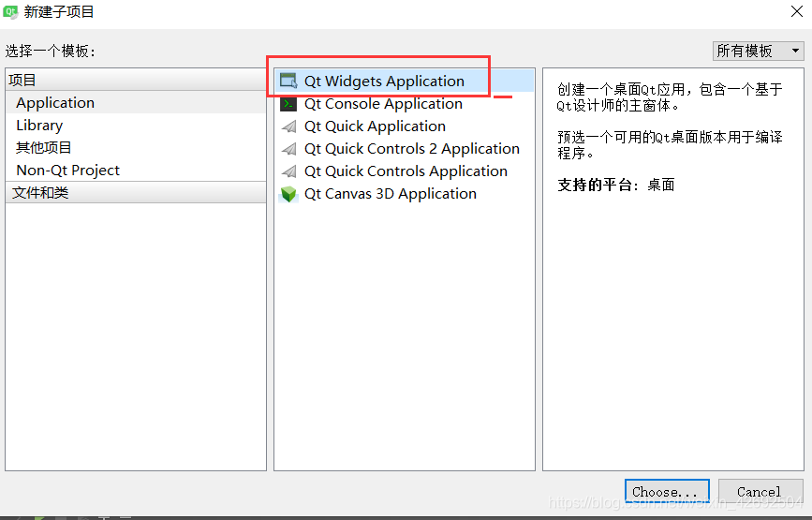812x520 pixels.
Task: Click the Qt Console Application terminal icon
Action: [288, 104]
